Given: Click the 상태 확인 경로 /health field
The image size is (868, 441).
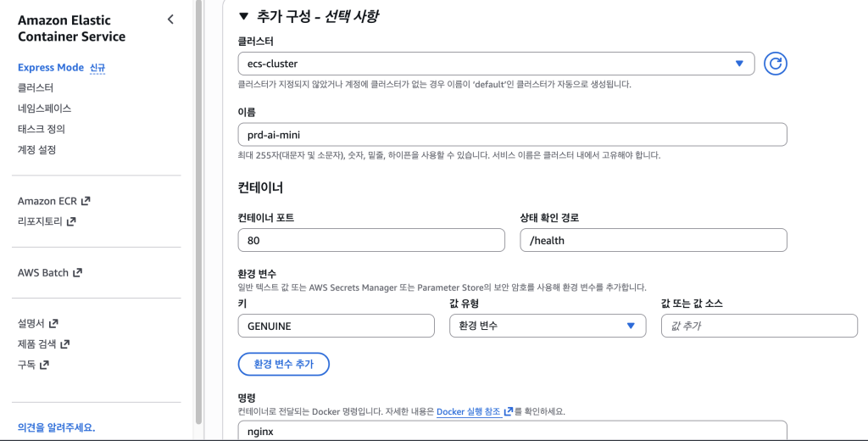Looking at the screenshot, I should [653, 240].
